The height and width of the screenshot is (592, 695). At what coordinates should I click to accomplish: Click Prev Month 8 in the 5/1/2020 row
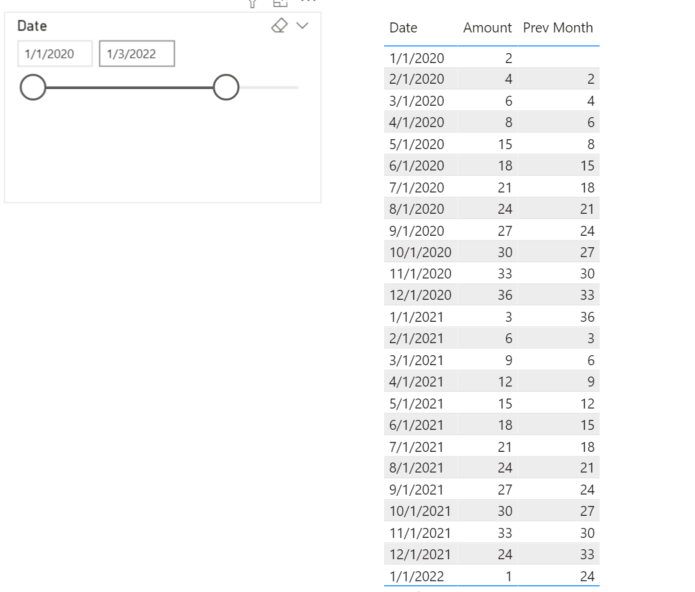tap(591, 144)
